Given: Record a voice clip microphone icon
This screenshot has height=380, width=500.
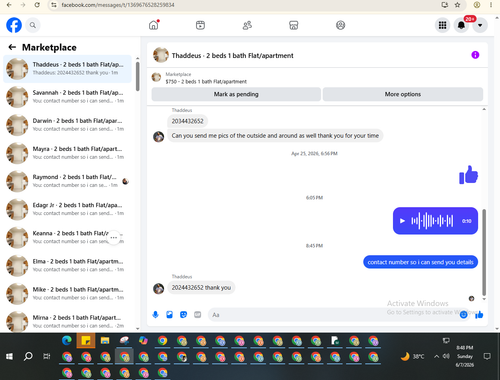Looking at the screenshot, I should click(x=155, y=315).
